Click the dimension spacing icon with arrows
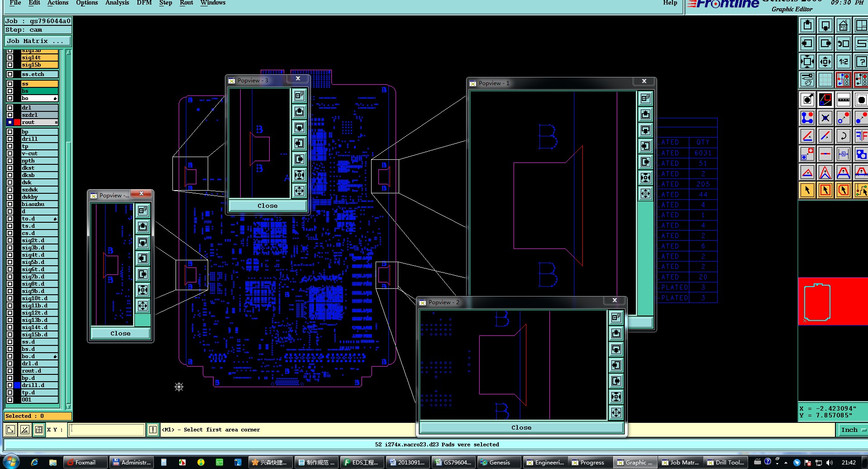 (x=843, y=154)
